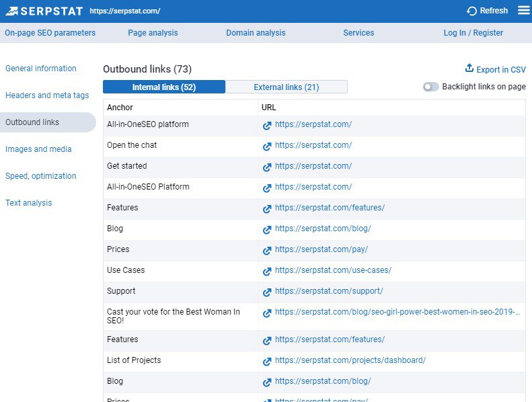532x402 pixels.
Task: Click the https://serpstat.com/ URL in header
Action: pyautogui.click(x=125, y=11)
